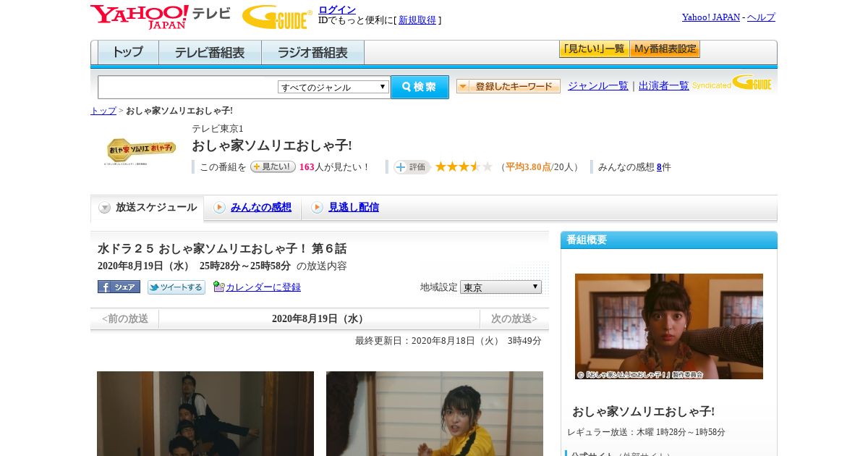Viewport: 868px width, 456px height.
Task: Go to 前の放送
Action: [x=125, y=318]
